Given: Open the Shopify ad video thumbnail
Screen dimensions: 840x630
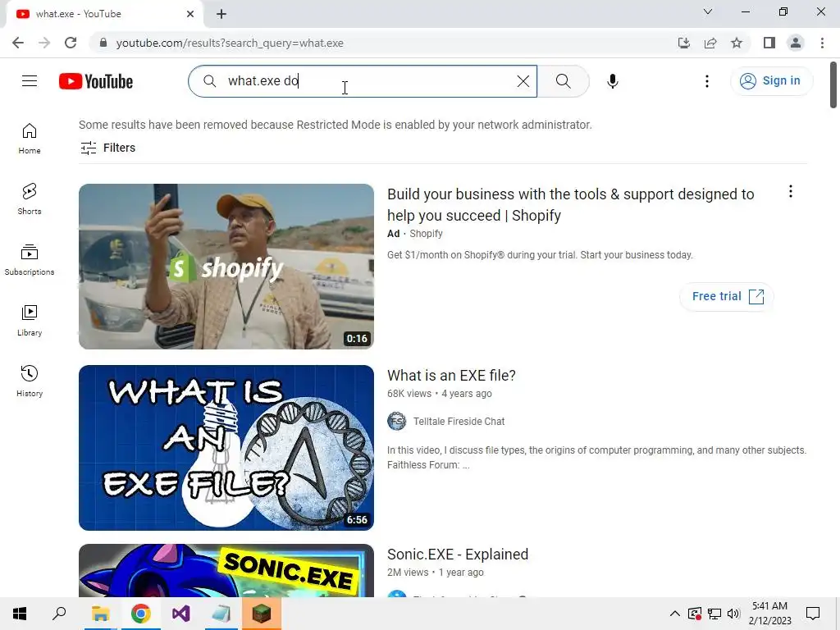Looking at the screenshot, I should point(226,267).
